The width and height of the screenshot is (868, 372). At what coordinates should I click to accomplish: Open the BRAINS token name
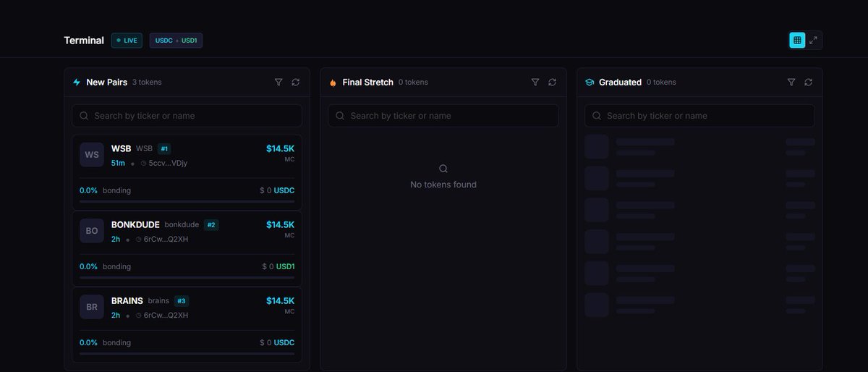coord(127,300)
